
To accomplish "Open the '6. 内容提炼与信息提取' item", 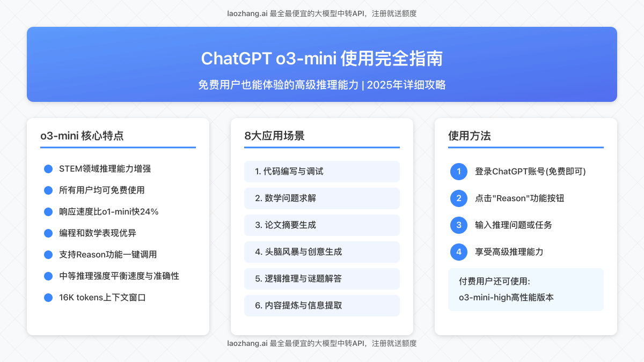I will pyautogui.click(x=322, y=306).
